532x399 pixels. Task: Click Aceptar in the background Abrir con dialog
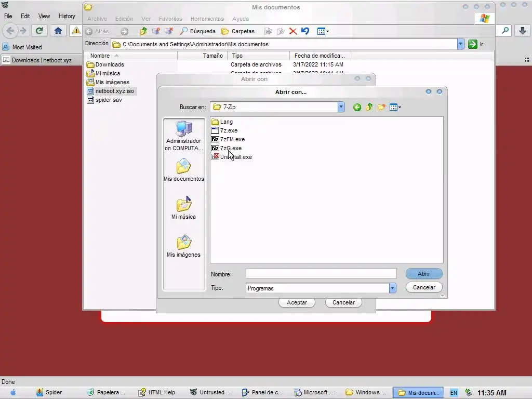[297, 302]
